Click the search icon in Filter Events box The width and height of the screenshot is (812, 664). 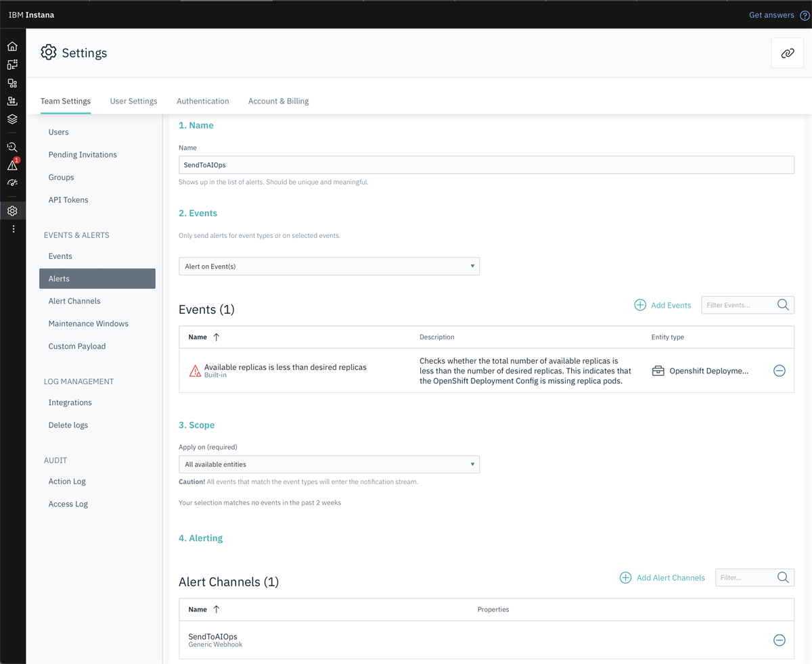tap(783, 305)
